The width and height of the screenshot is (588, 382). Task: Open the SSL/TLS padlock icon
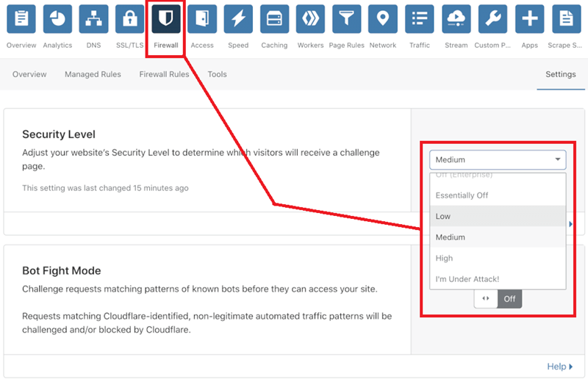tap(130, 19)
